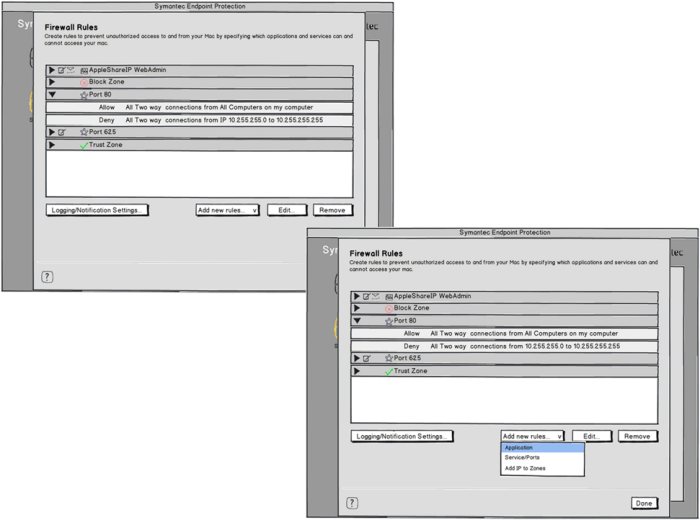Image resolution: width=700 pixels, height=520 pixels.
Task: Click 'Block Zone' label in back window
Action: [107, 82]
